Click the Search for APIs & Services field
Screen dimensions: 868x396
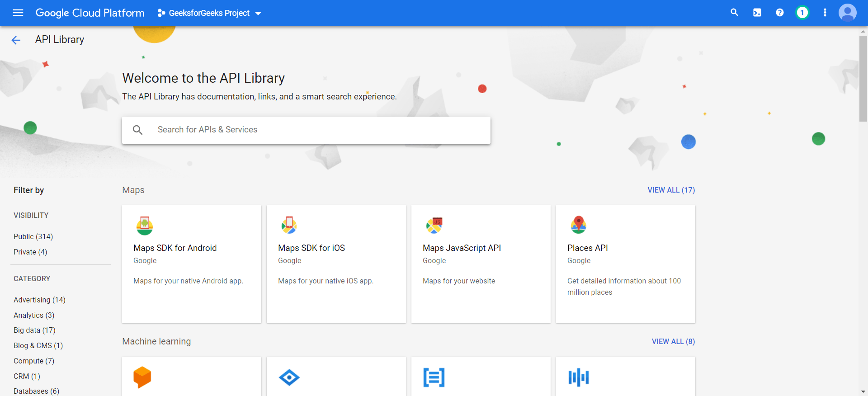pyautogui.click(x=306, y=130)
